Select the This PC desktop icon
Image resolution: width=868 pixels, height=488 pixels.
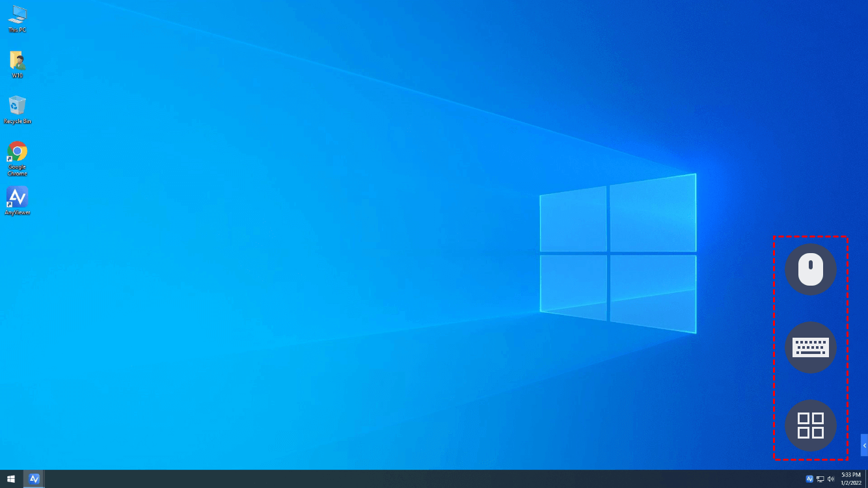click(x=18, y=18)
